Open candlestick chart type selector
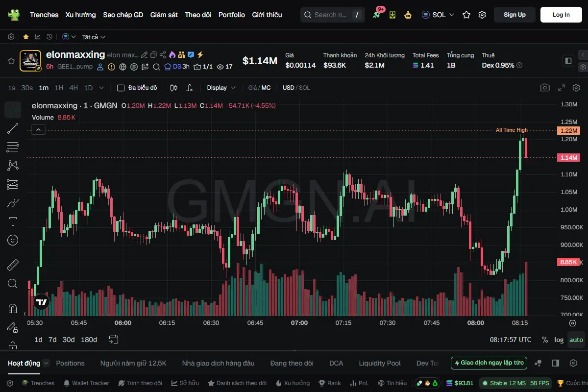This screenshot has height=392, width=588. pyautogui.click(x=173, y=88)
